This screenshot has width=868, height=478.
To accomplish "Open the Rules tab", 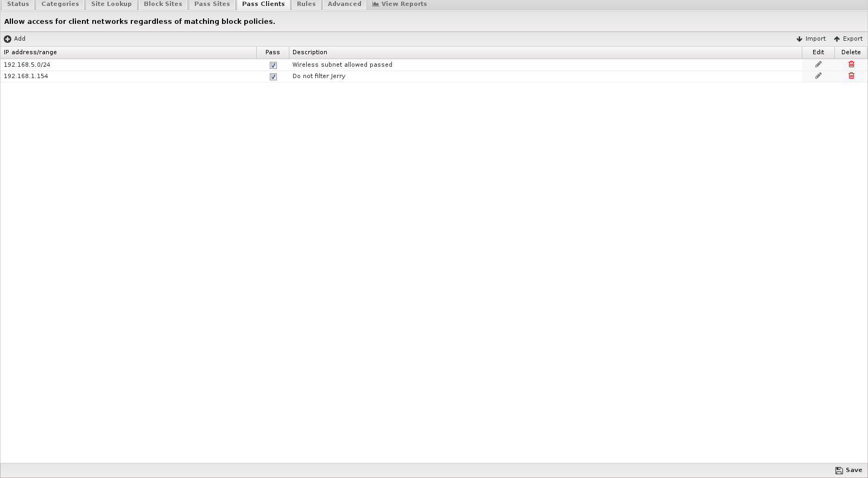I will [x=306, y=4].
